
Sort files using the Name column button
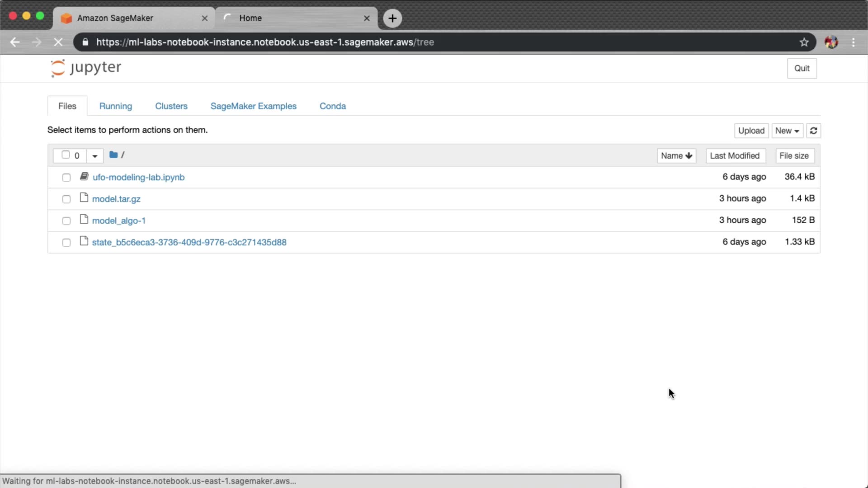(676, 156)
